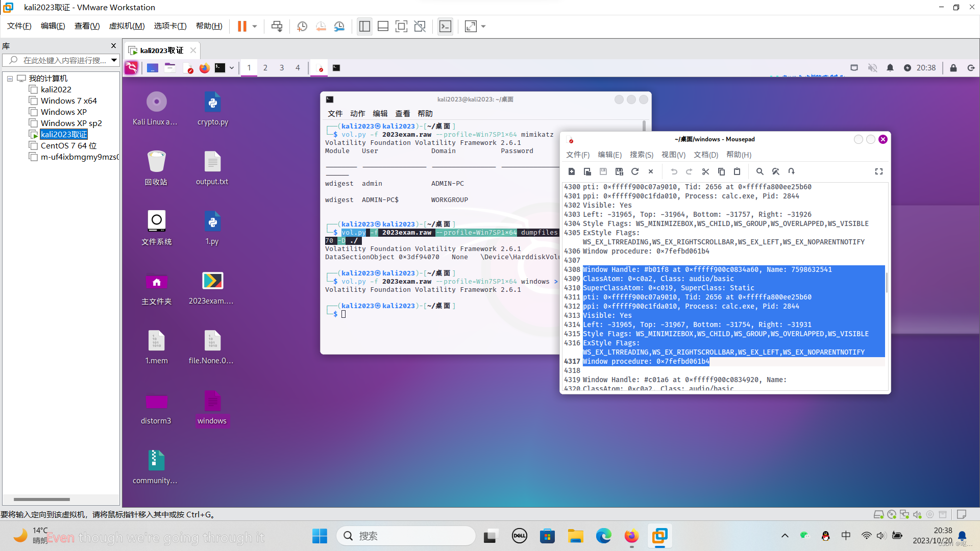This screenshot has width=980, height=551.
Task: Open the library search filter dropdown arrow
Action: click(114, 60)
